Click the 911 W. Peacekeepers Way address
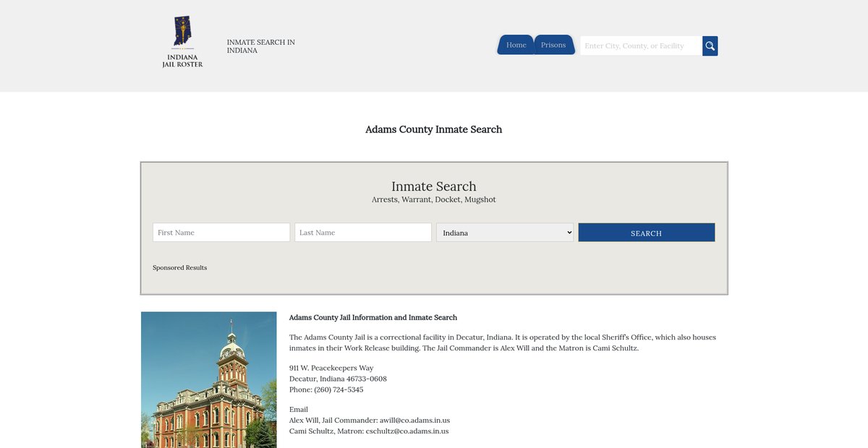The width and height of the screenshot is (868, 448). tap(331, 368)
